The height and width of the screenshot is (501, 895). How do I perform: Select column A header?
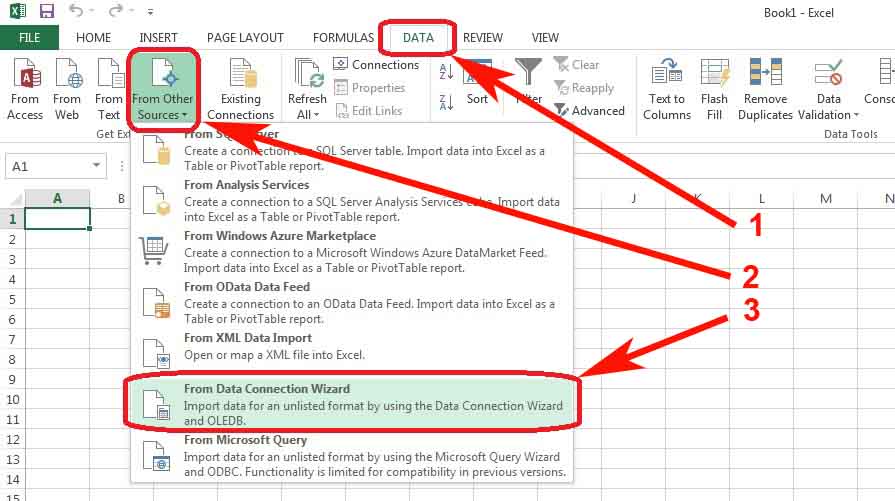57,199
